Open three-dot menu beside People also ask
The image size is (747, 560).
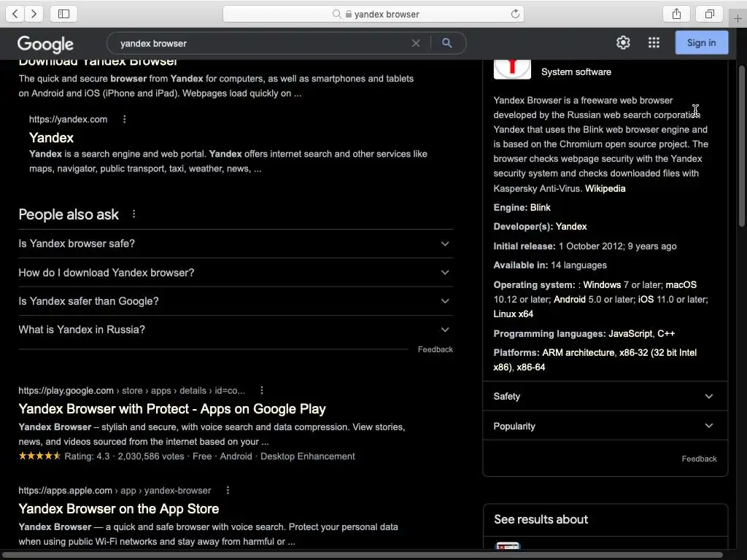point(134,214)
